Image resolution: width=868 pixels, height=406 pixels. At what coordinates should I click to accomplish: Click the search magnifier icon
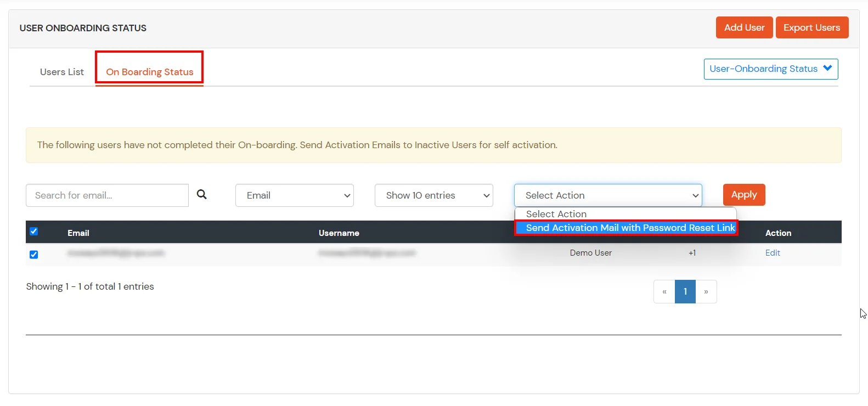[202, 194]
